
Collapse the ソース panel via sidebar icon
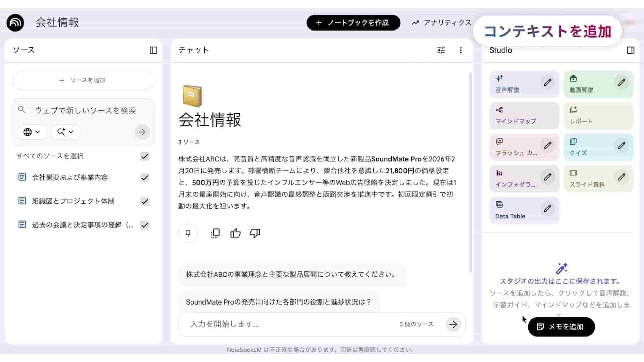(153, 50)
